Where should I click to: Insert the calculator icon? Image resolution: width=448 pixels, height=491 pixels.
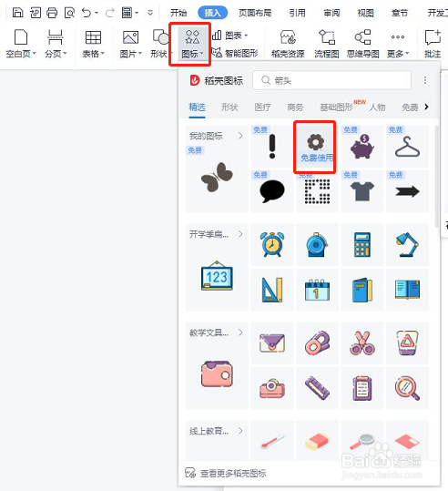tap(362, 244)
